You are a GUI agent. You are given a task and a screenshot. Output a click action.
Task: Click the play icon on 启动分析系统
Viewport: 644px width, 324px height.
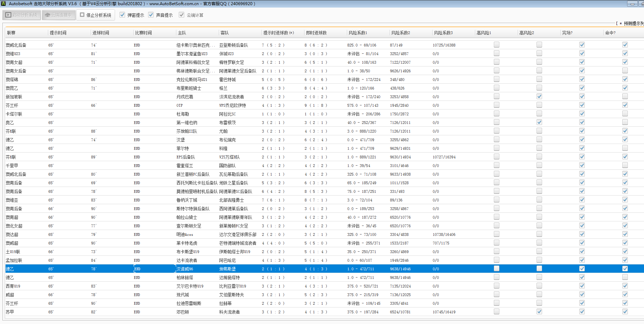8,15
